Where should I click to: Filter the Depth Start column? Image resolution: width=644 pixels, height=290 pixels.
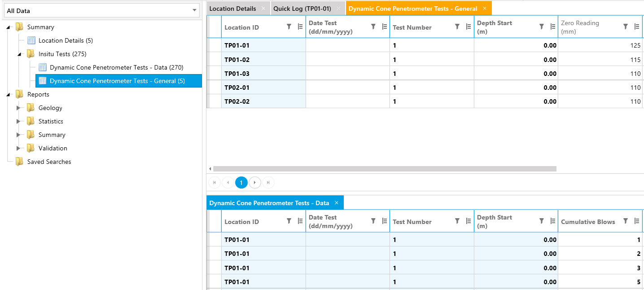coord(541,26)
